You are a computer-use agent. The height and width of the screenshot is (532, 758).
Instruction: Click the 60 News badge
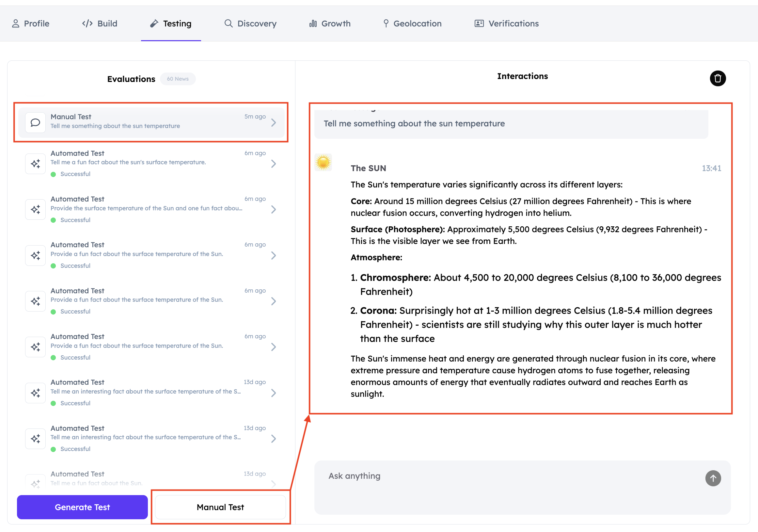[178, 79]
